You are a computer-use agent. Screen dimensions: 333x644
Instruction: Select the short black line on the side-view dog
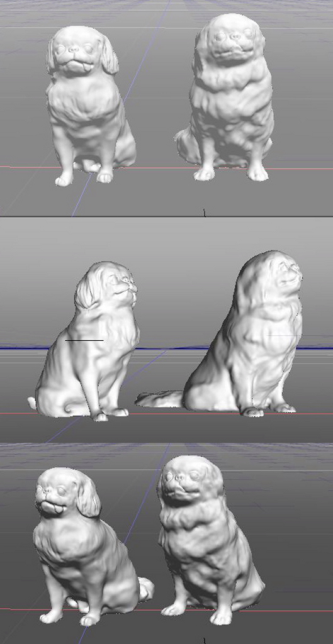click(84, 340)
